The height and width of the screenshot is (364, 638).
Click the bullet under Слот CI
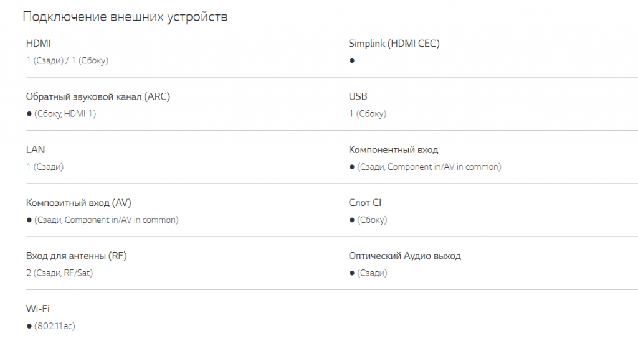click(x=352, y=220)
